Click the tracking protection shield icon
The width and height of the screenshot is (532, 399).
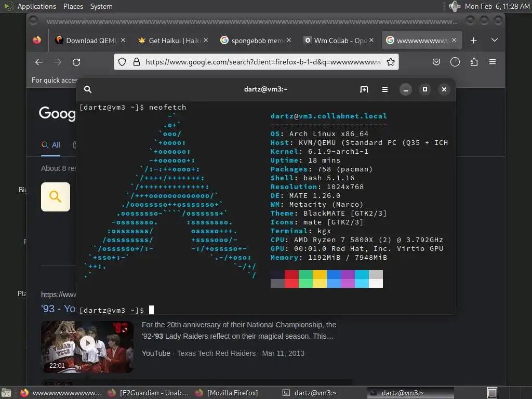[122, 62]
